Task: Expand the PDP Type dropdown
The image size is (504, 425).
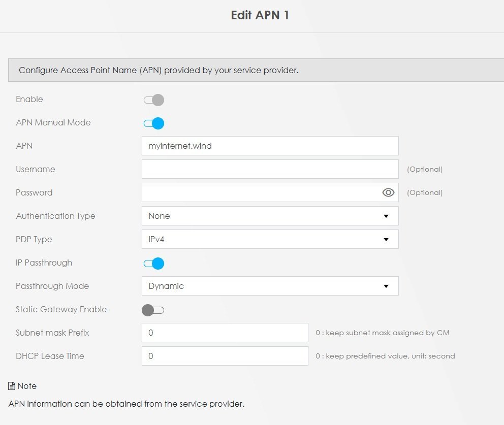Action: point(270,239)
